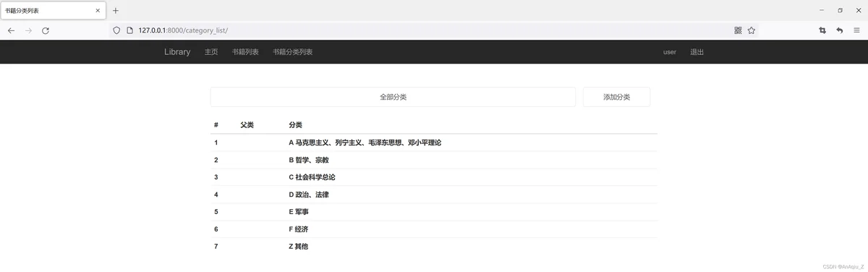Restore the browser window size
Image resolution: width=868 pixels, height=272 pixels.
840,10
